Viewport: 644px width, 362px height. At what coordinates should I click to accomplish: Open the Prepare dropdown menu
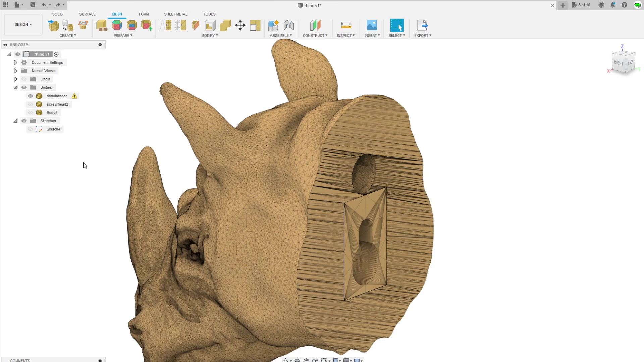(123, 35)
